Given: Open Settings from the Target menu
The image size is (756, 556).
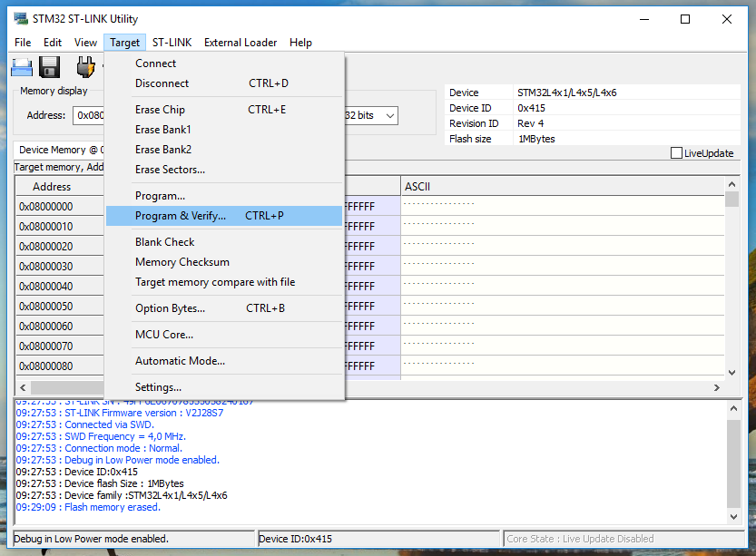Looking at the screenshot, I should (158, 387).
